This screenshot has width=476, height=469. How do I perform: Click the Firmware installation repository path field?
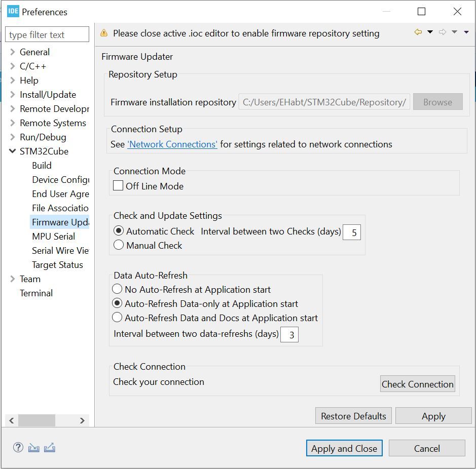pos(324,102)
